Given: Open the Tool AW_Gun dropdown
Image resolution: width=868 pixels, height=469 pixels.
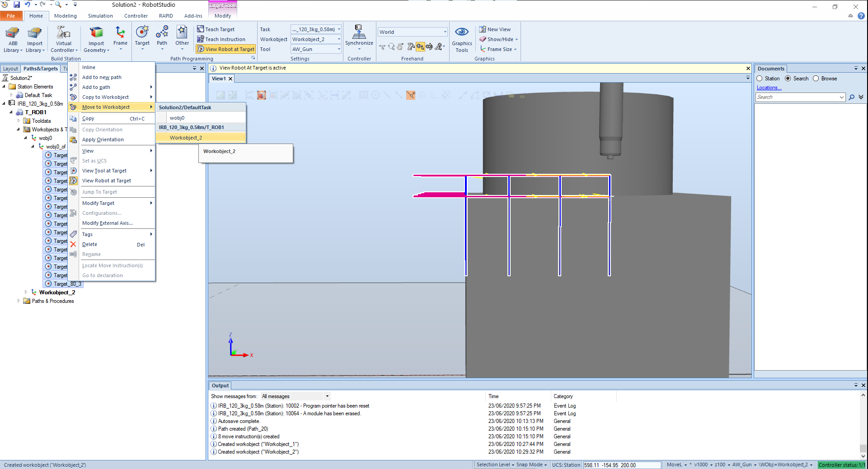Looking at the screenshot, I should (x=316, y=49).
